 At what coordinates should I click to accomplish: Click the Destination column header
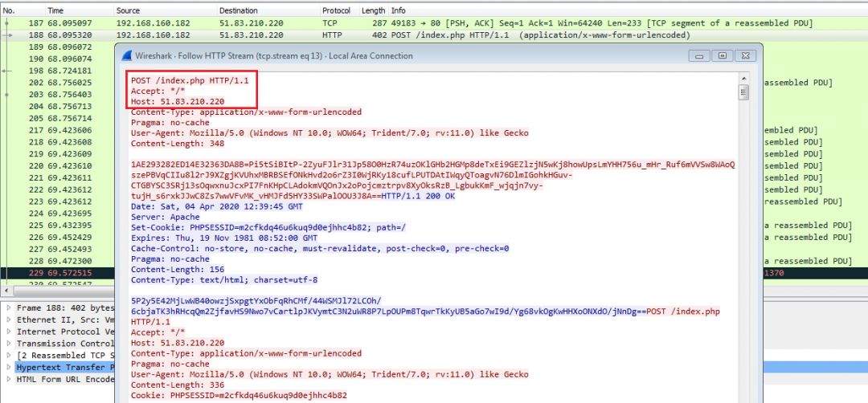click(240, 10)
